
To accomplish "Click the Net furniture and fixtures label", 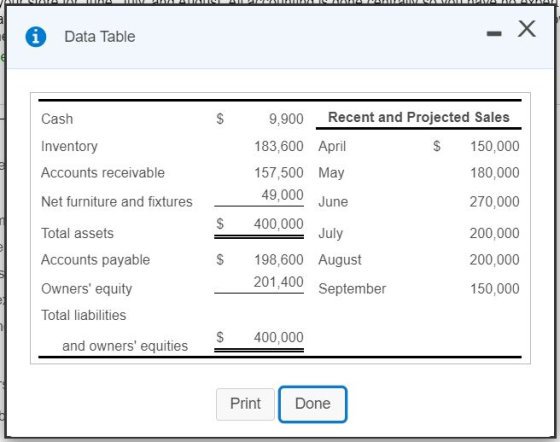I will pyautogui.click(x=117, y=202).
